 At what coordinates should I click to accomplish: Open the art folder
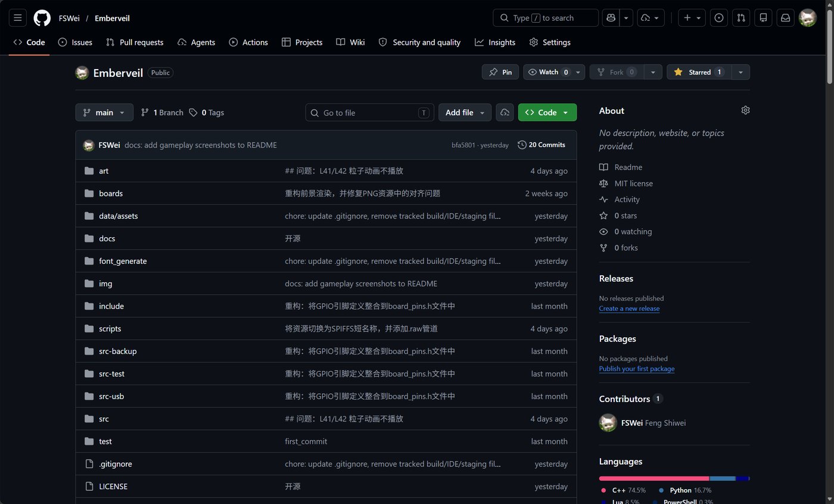(x=104, y=171)
